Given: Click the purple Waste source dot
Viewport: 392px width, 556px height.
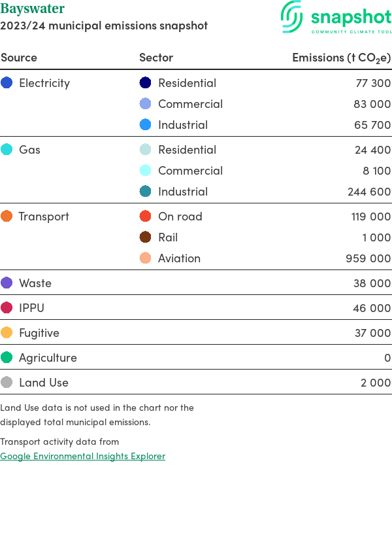Looking at the screenshot, I should [x=7, y=283].
